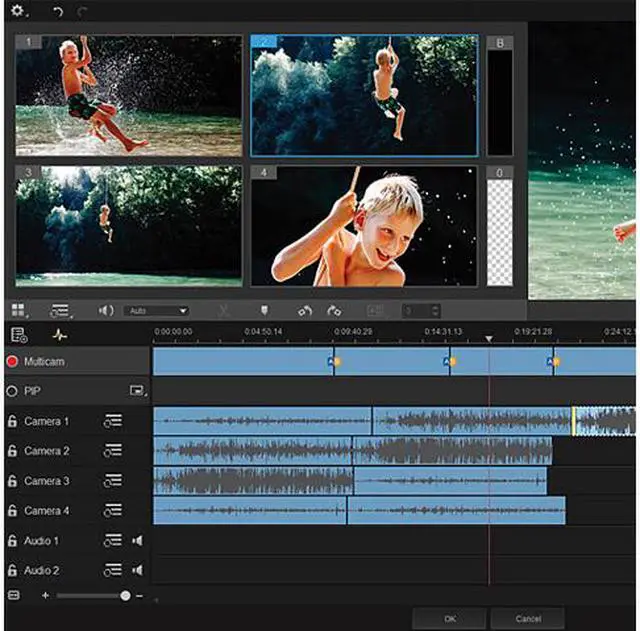Open the settings gear menu
Screen dimensions: 640x631
point(18,10)
